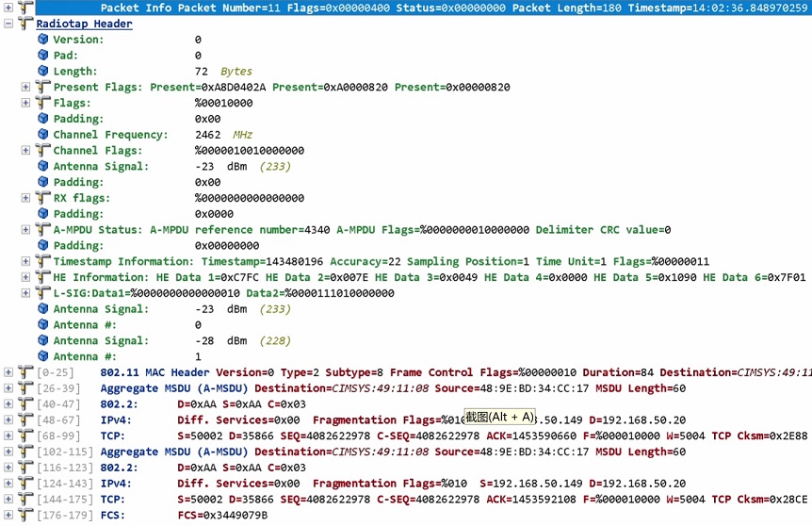Click the icon next to HE Information row

[x=42, y=277]
